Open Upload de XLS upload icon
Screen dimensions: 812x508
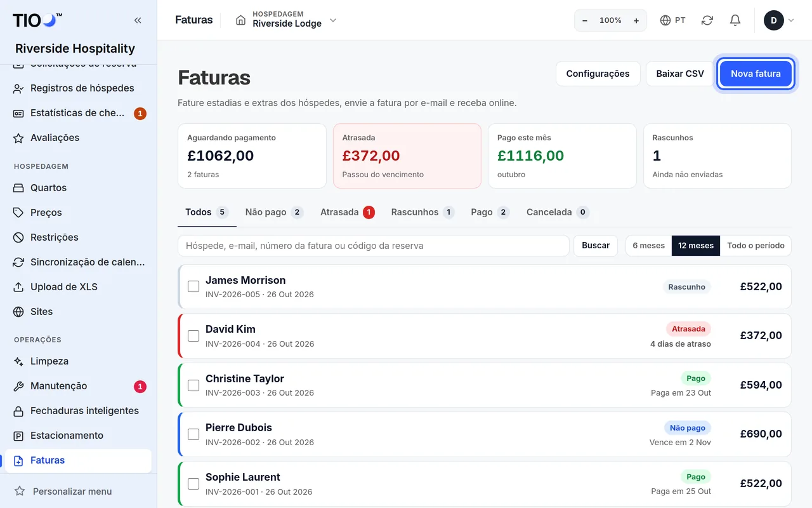click(18, 287)
